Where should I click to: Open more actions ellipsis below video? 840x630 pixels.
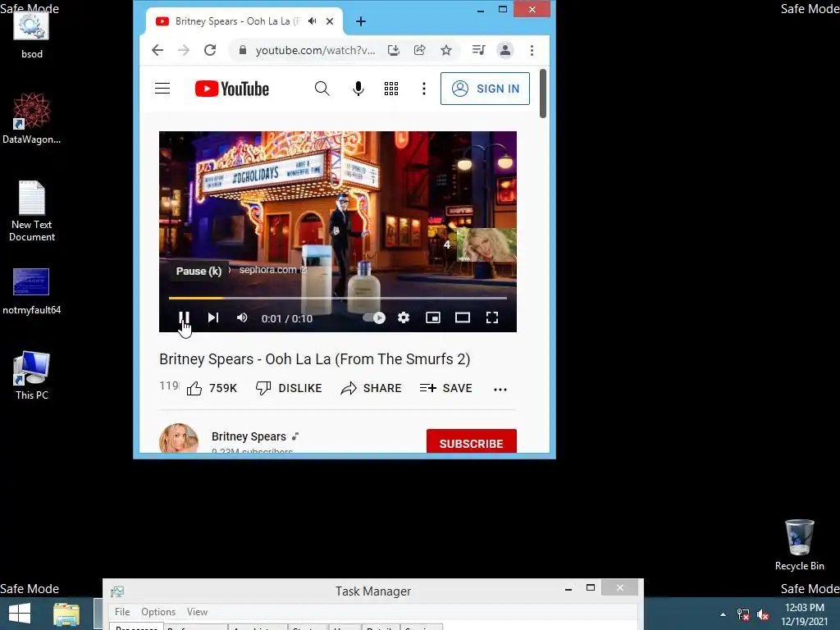500,390
